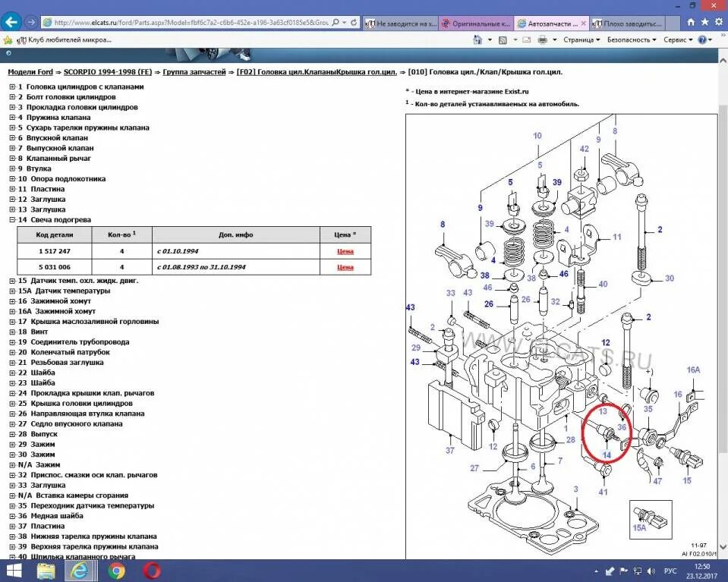This screenshot has height=582, width=728.
Task: Expand item 3 Прокладка головки цилиндров
Action: coord(13,107)
